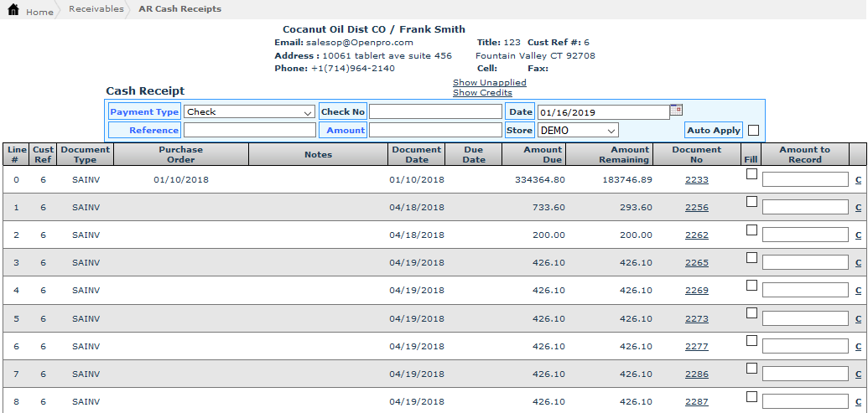Screen dimensions: 868x413
Task: Click the Amount input field
Action: [434, 130]
